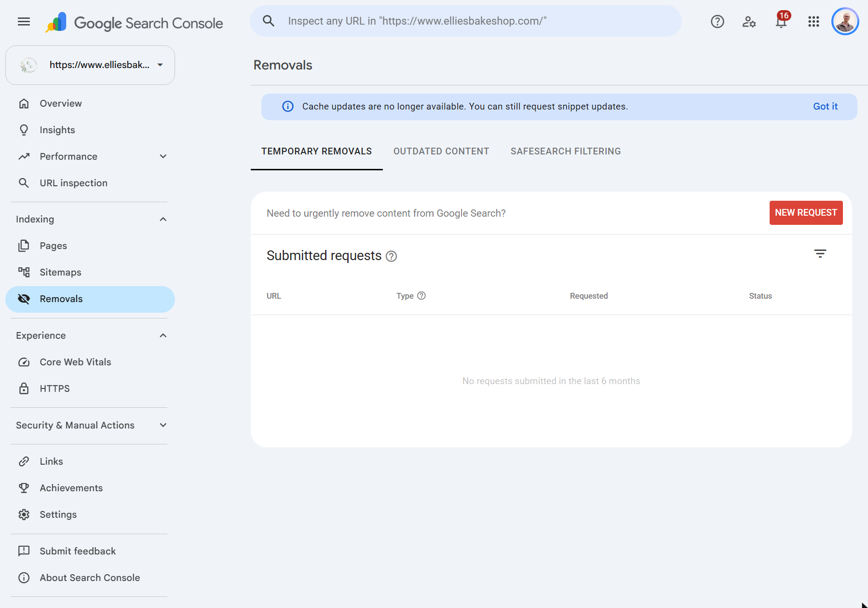This screenshot has width=868, height=608.
Task: Open URL inspection from sidebar
Action: (90, 183)
